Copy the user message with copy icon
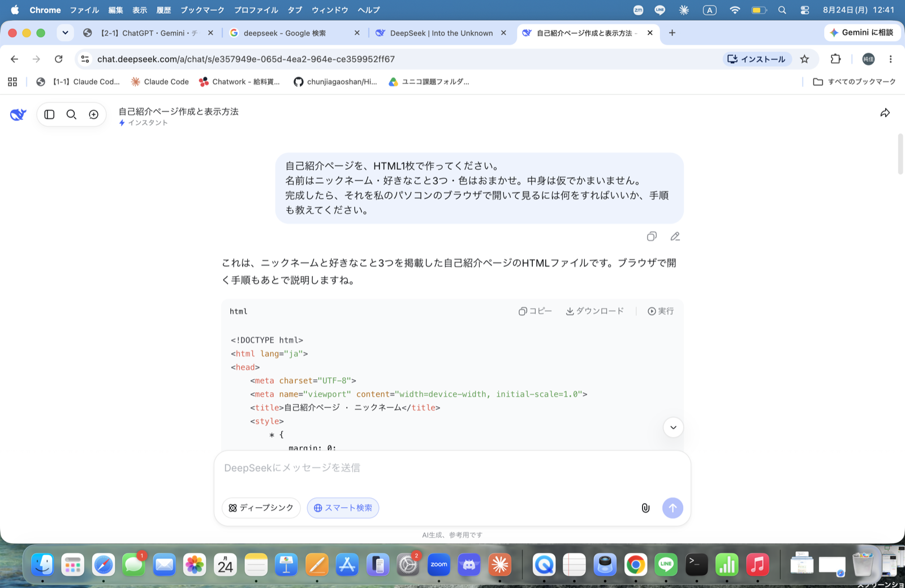 coord(652,236)
